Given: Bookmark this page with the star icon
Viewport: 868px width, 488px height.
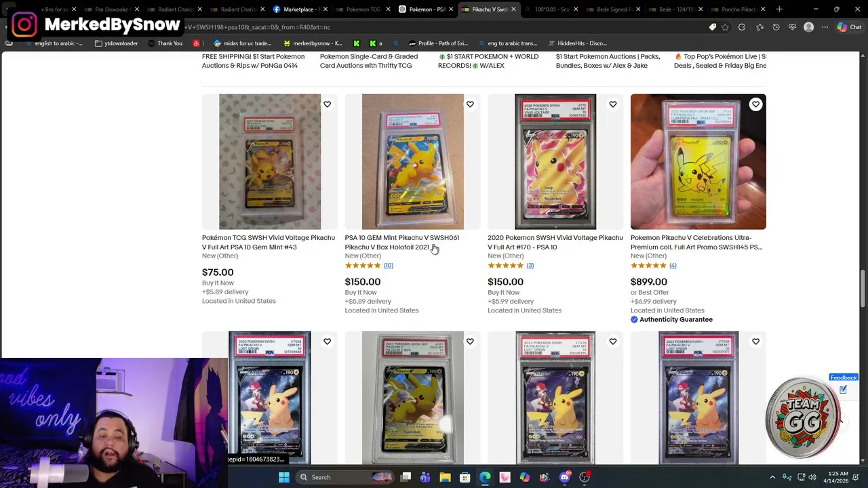Looking at the screenshot, I should [725, 27].
